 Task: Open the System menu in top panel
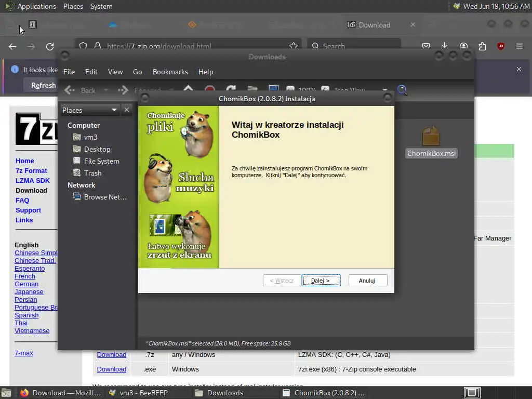pyautogui.click(x=101, y=6)
